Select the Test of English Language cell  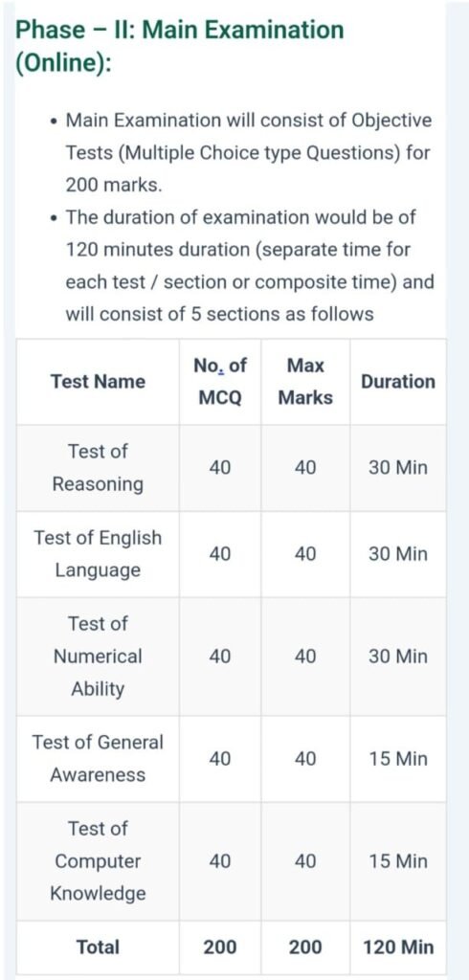tap(98, 554)
